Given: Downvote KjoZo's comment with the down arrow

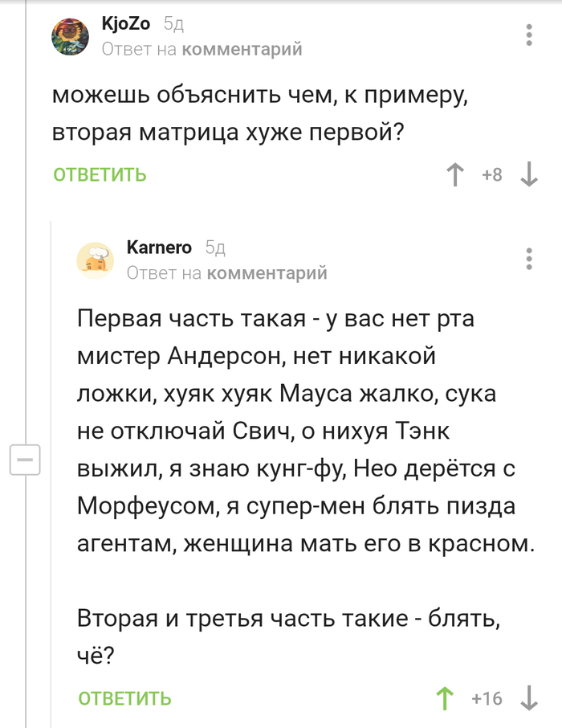Looking at the screenshot, I should coord(528,174).
